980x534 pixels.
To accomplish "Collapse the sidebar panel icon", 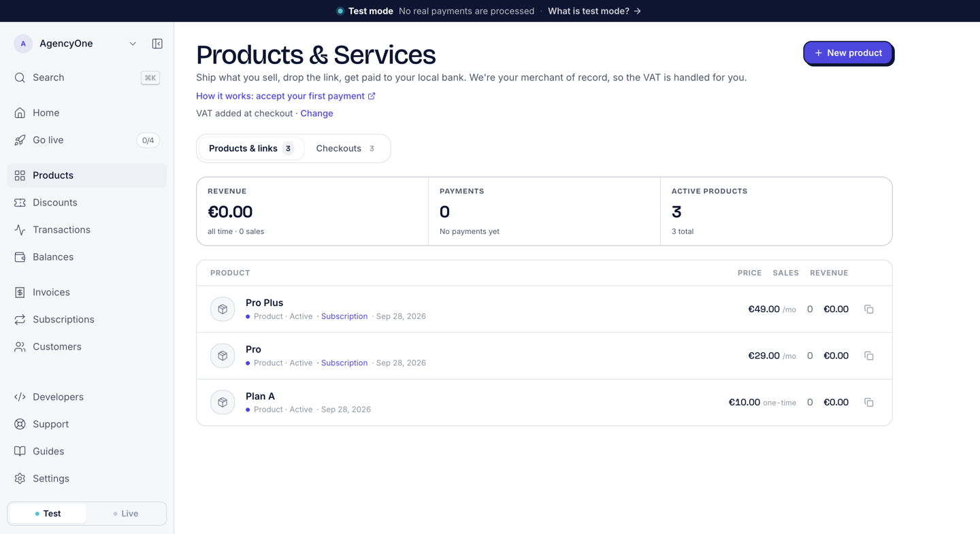I will click(157, 44).
